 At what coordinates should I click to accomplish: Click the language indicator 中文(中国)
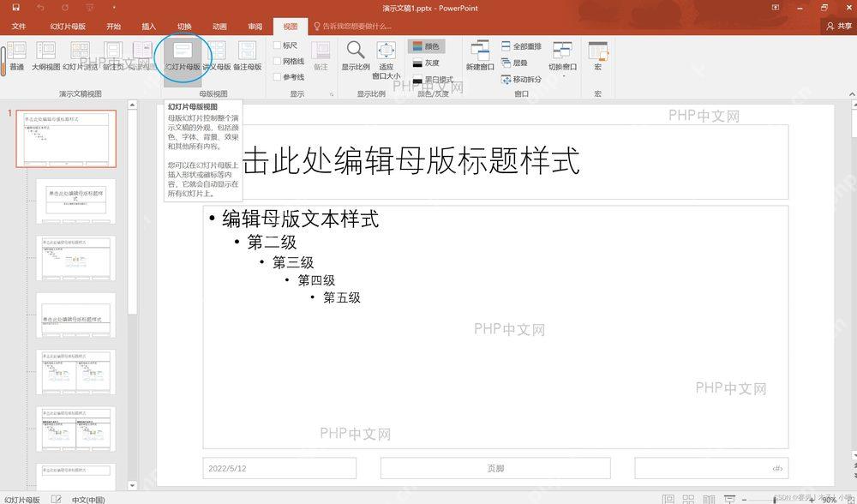pyautogui.click(x=88, y=499)
